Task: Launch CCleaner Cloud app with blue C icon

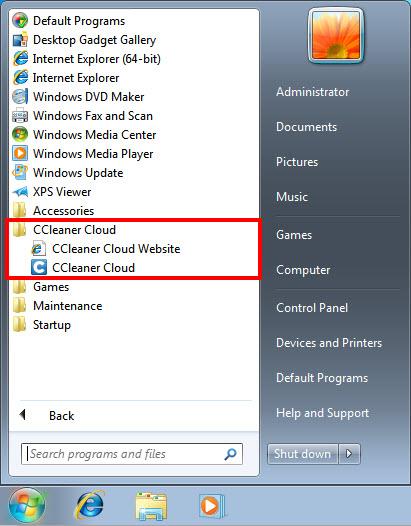Action: click(x=83, y=268)
